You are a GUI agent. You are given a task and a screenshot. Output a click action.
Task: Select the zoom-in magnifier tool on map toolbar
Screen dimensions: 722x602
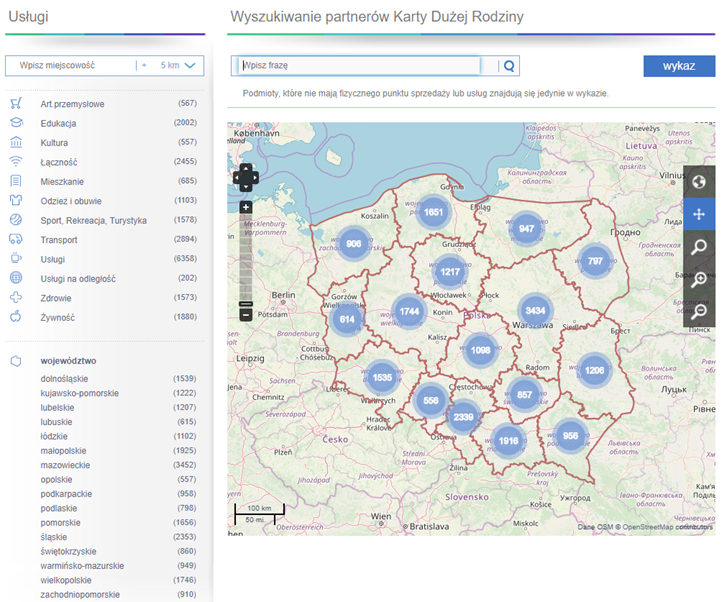point(699,279)
